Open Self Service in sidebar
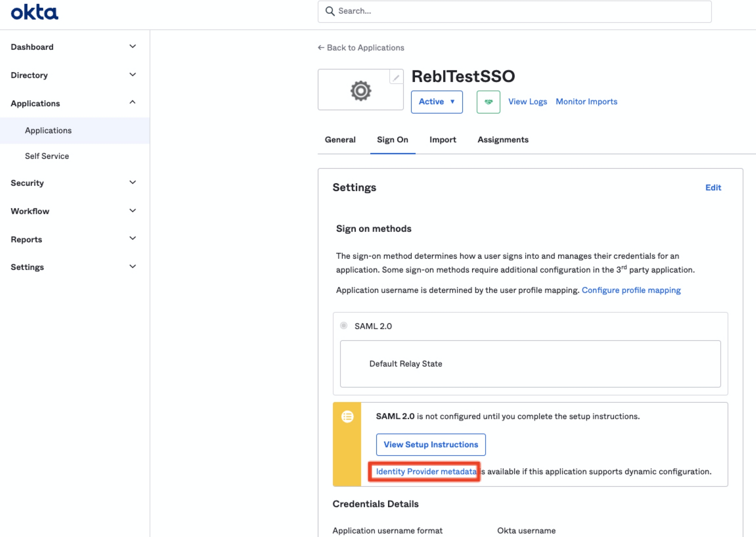The width and height of the screenshot is (756, 537). (x=47, y=156)
